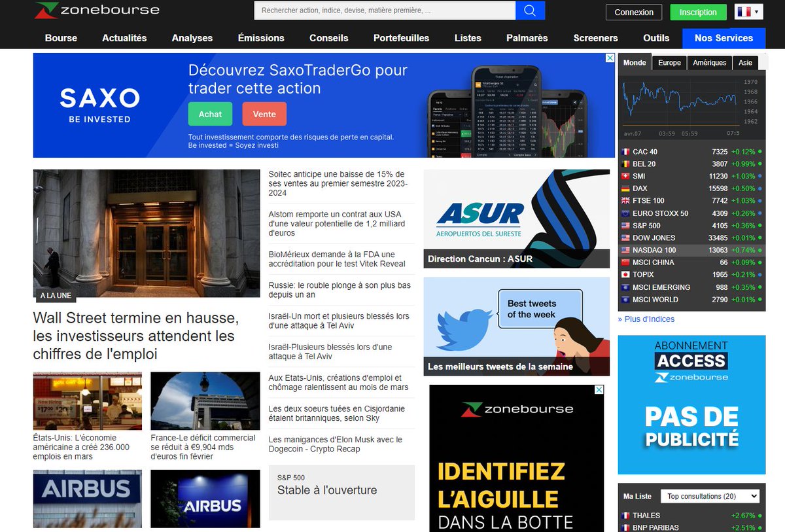Click the Swiss flag next to SMI
The height and width of the screenshot is (532, 785).
625,177
